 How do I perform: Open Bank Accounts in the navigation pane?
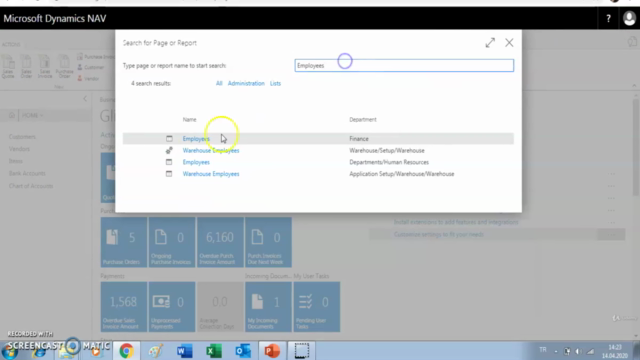tap(27, 173)
